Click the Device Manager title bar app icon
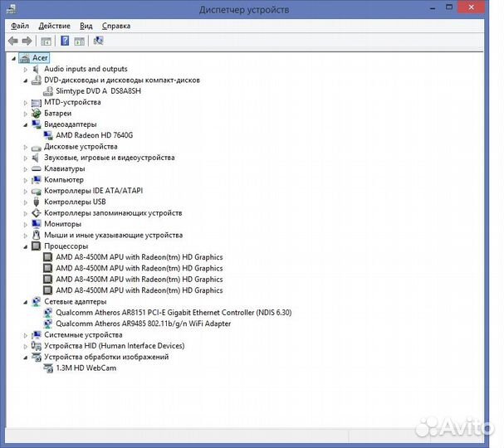Viewport: 504px width, 448px height. coord(12,8)
